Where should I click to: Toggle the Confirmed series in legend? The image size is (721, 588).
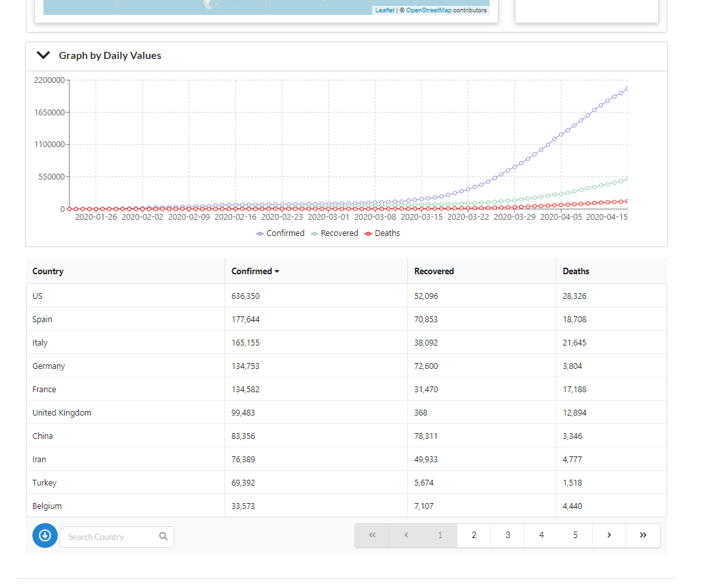[281, 233]
